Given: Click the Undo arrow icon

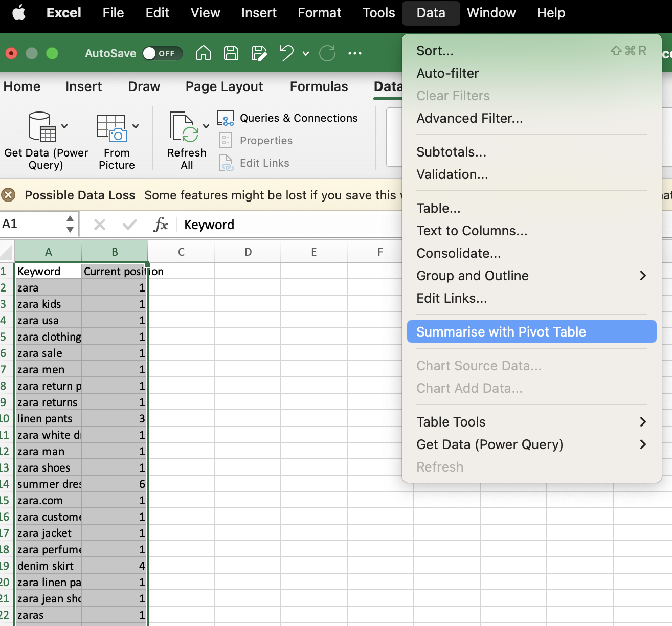Looking at the screenshot, I should tap(287, 53).
